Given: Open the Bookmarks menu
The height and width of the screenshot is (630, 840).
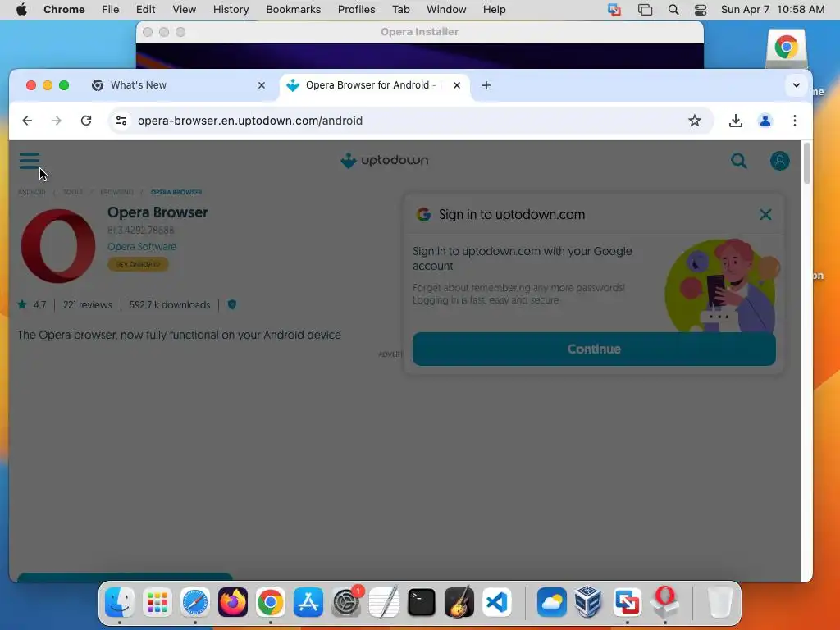Looking at the screenshot, I should click(293, 10).
